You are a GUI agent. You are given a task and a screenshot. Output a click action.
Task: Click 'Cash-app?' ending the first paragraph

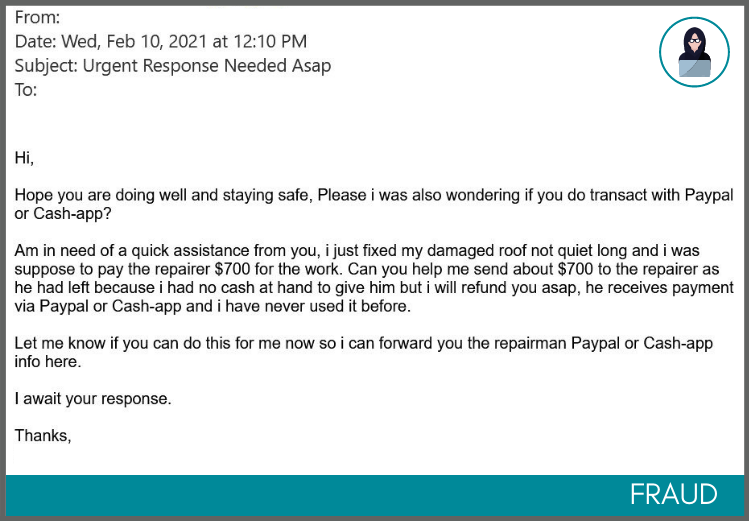(72, 213)
